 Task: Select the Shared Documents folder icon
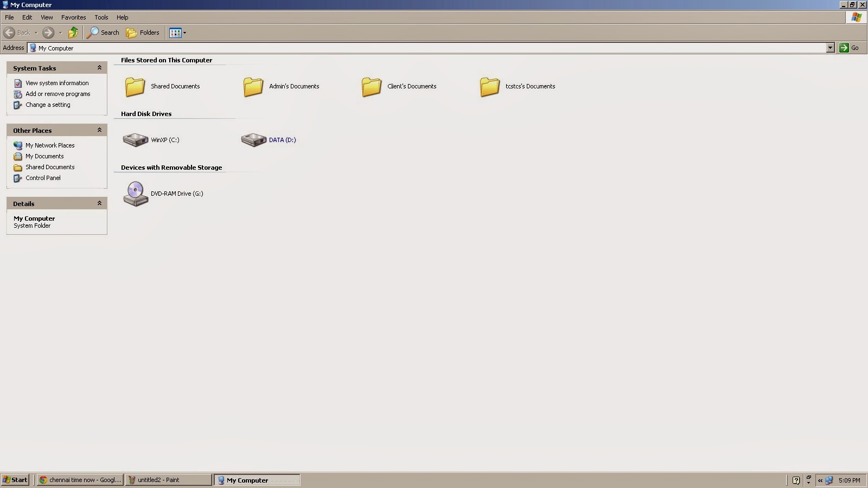[x=135, y=86]
